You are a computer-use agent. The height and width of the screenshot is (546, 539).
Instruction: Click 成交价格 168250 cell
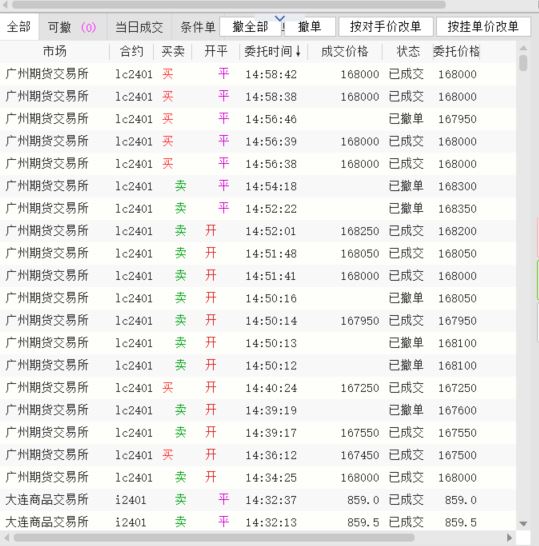point(360,231)
